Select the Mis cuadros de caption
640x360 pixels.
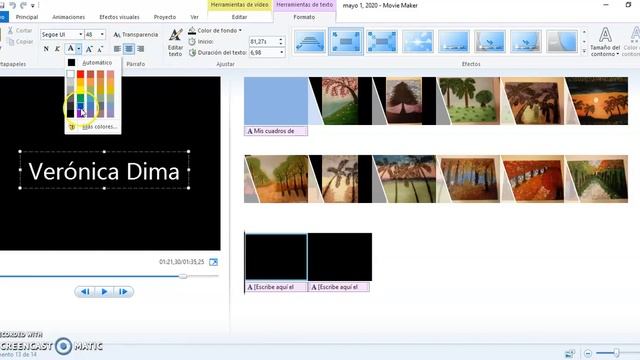[x=276, y=131]
